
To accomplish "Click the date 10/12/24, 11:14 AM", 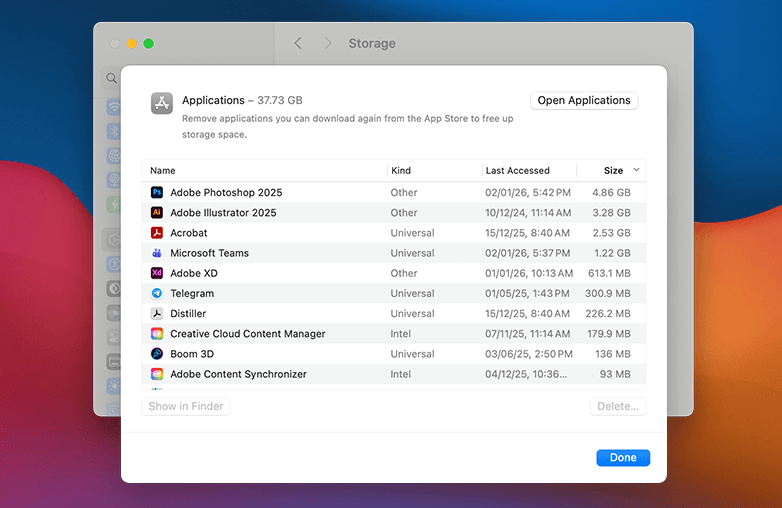I will click(x=528, y=213).
